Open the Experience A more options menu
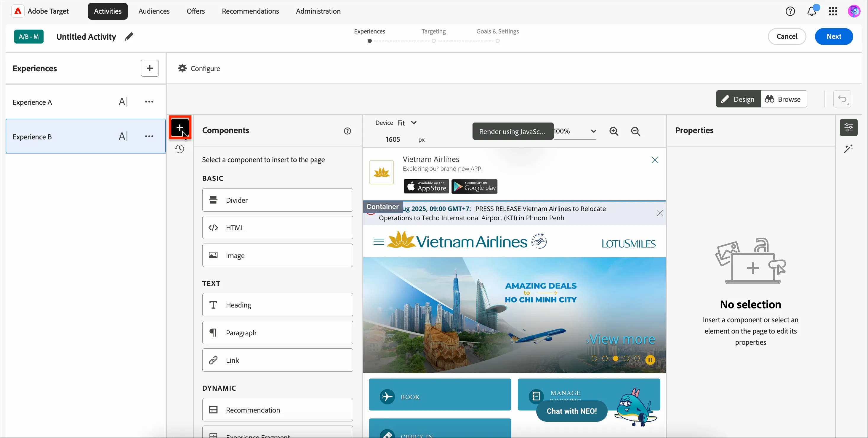868x438 pixels. (x=149, y=102)
